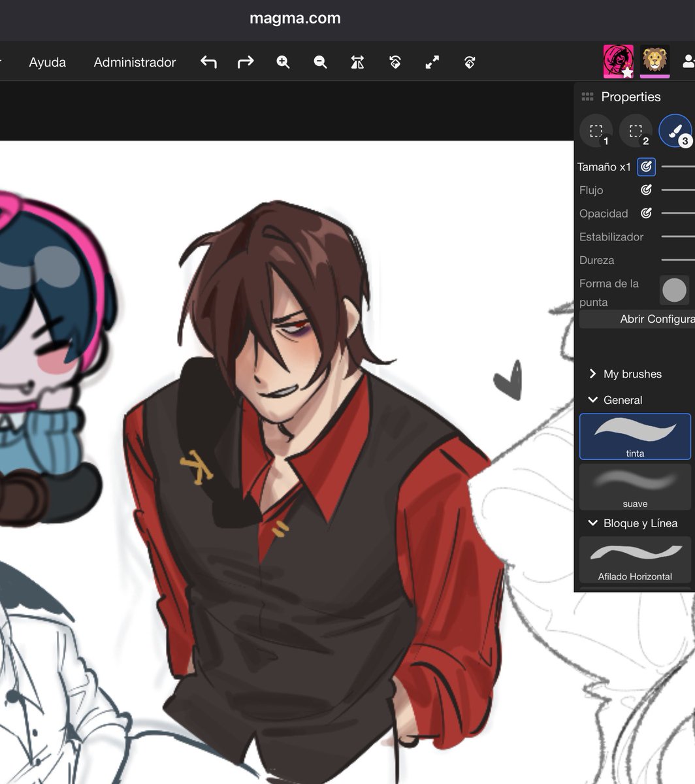Adjust the Flujo slider
This screenshot has width=695, height=784.
pyautogui.click(x=678, y=190)
